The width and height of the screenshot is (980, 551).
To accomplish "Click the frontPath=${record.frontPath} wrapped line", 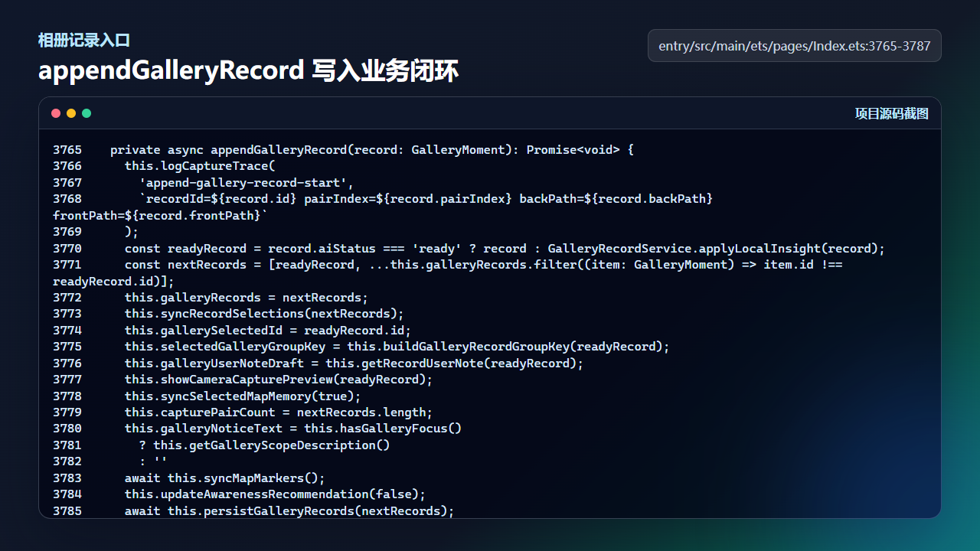I will tap(161, 216).
